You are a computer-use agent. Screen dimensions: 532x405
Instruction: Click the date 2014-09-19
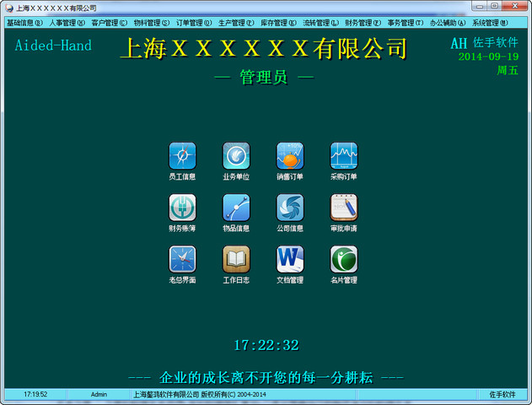click(488, 57)
